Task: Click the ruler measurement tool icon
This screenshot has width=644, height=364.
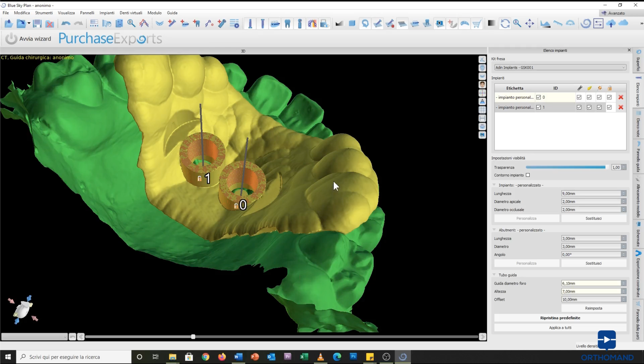Action: (x=557, y=24)
